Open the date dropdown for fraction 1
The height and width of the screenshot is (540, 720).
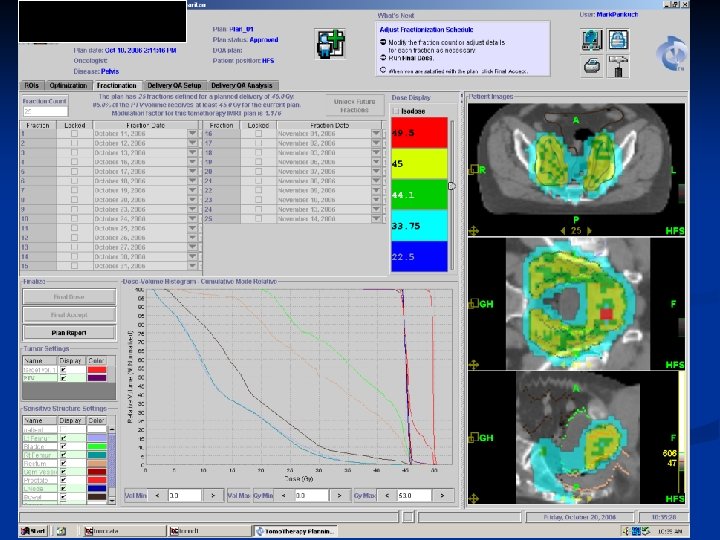192,134
